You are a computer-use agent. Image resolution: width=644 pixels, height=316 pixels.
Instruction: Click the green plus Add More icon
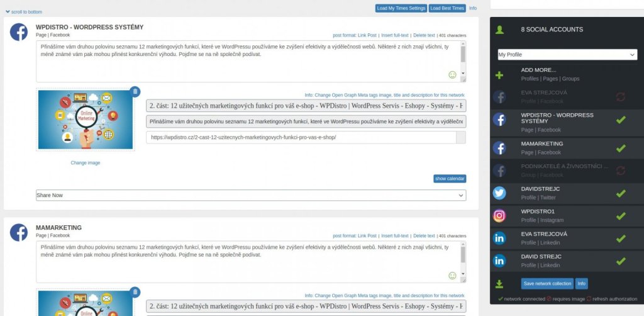coord(499,75)
